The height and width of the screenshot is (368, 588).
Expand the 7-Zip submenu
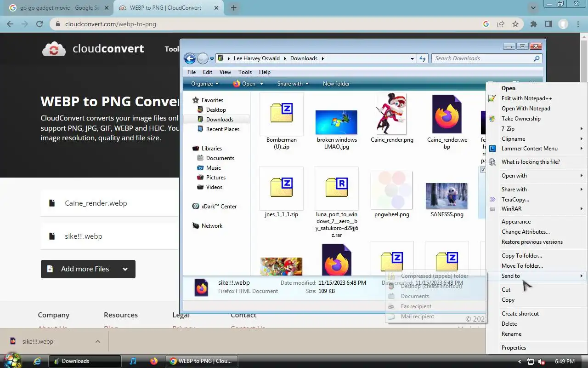(536, 129)
